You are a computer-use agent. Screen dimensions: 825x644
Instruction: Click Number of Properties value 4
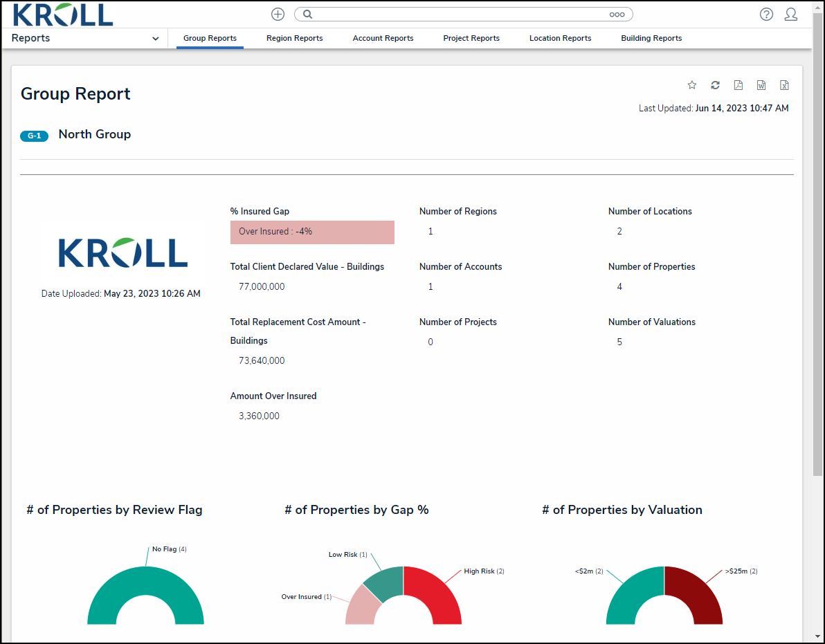(x=619, y=286)
